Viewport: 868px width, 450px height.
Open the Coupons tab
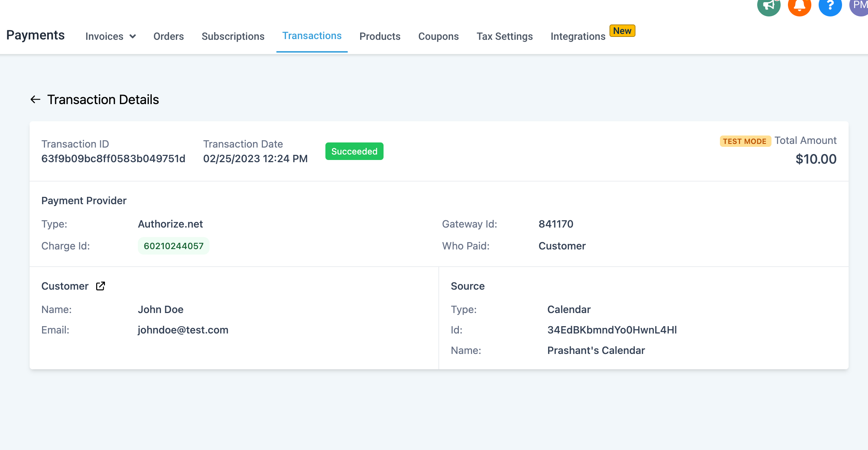coord(438,37)
